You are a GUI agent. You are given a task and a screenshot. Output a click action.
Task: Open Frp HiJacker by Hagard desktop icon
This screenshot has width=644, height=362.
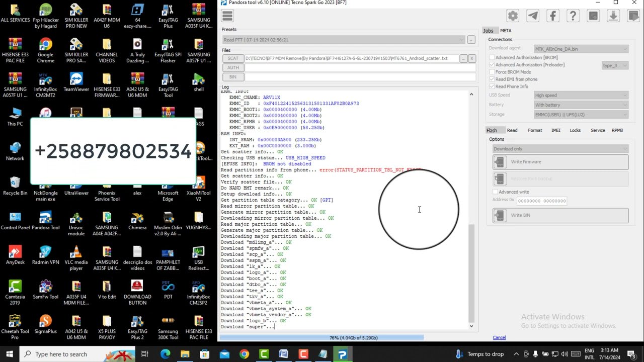coord(45,16)
